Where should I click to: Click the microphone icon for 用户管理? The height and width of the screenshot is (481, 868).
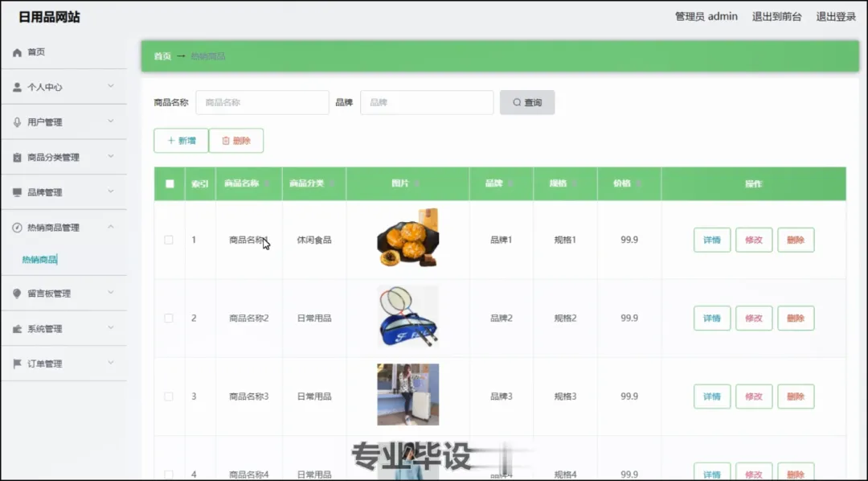click(17, 122)
